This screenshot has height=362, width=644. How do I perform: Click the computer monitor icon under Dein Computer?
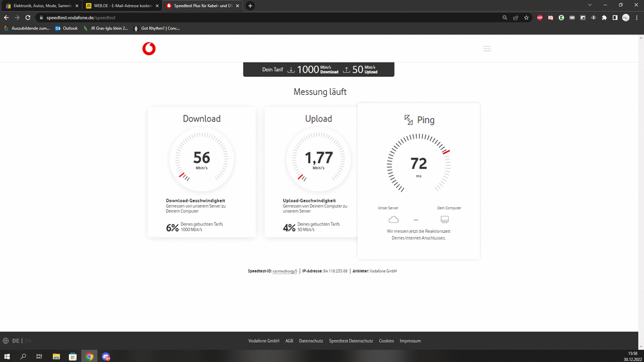point(444,219)
